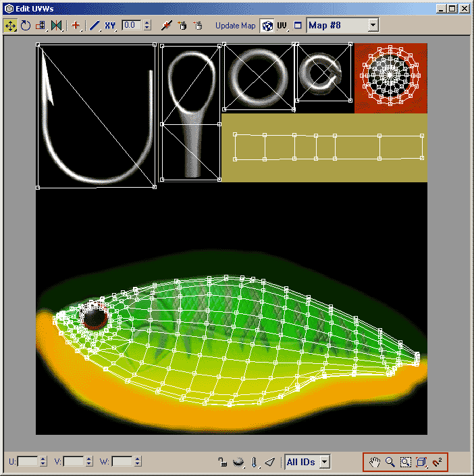Image resolution: width=474 pixels, height=476 pixels.
Task: Click the closed ring texture region
Action: [259, 77]
